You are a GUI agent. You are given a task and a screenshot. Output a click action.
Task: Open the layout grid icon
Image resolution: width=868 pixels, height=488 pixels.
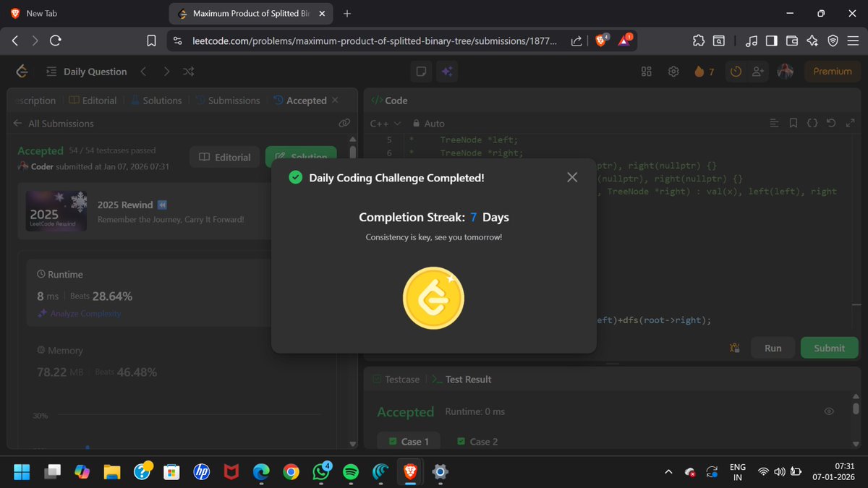coord(647,72)
